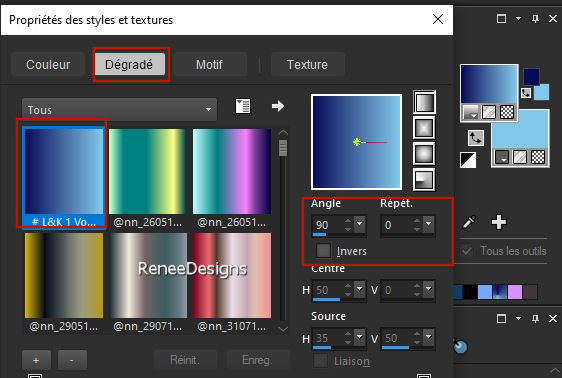Select the linear gradient style icon
The width and height of the screenshot is (562, 378).
point(425,102)
